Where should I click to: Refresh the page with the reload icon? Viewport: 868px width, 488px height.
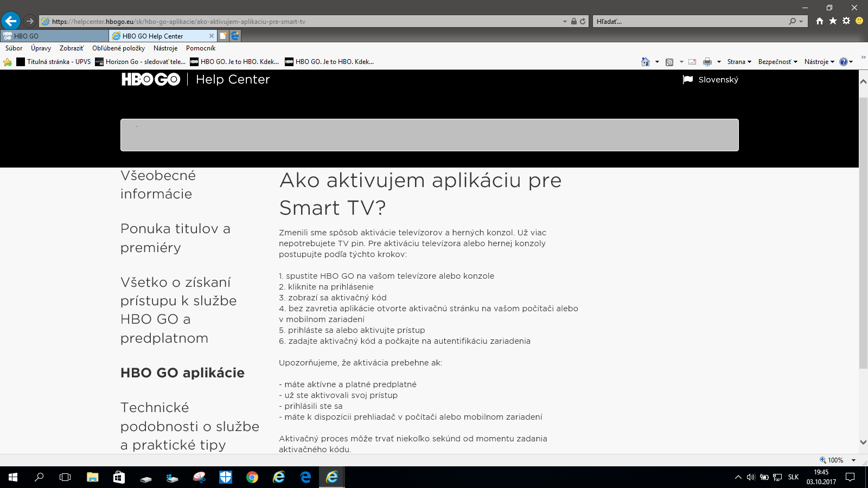point(583,22)
